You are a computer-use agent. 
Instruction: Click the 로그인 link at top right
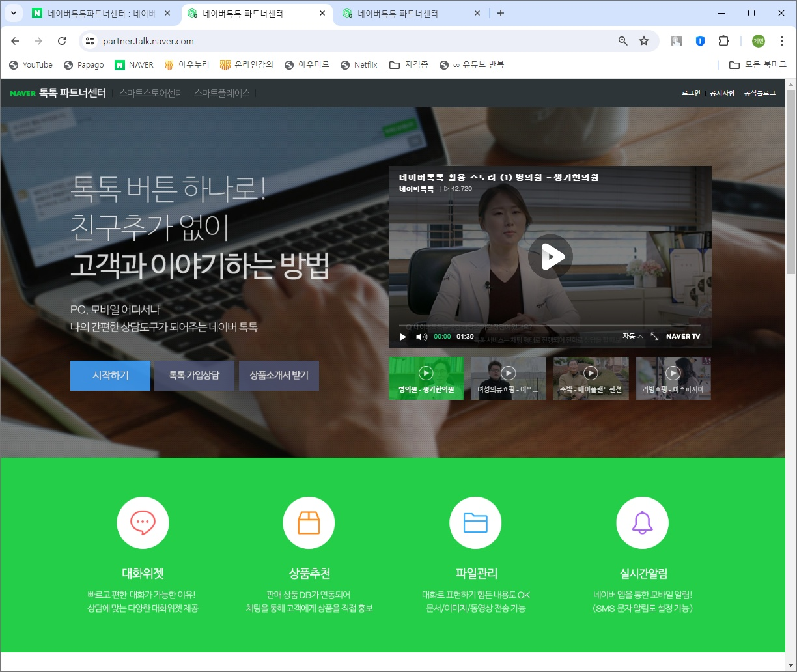click(x=691, y=92)
